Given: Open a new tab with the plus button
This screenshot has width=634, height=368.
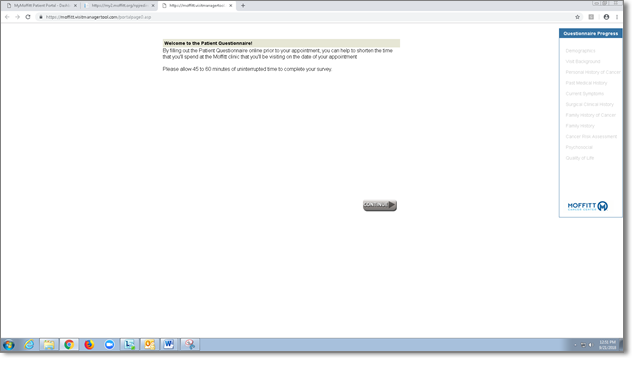Looking at the screenshot, I should coord(243,6).
